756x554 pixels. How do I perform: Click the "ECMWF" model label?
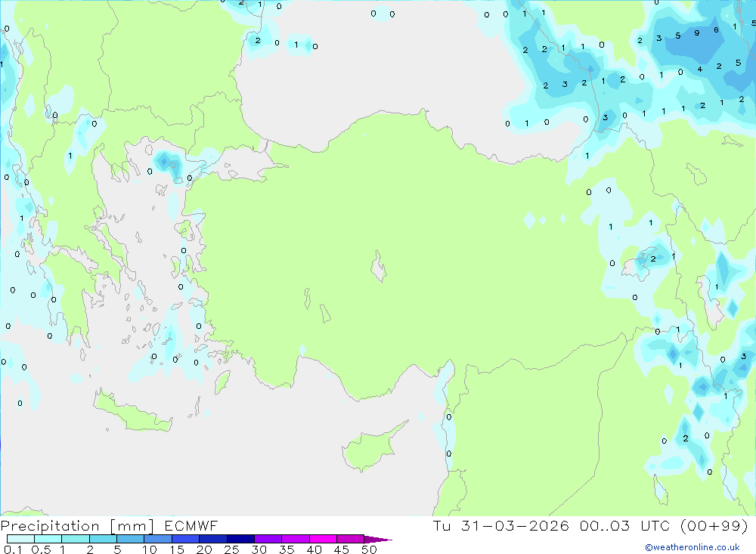(191, 525)
